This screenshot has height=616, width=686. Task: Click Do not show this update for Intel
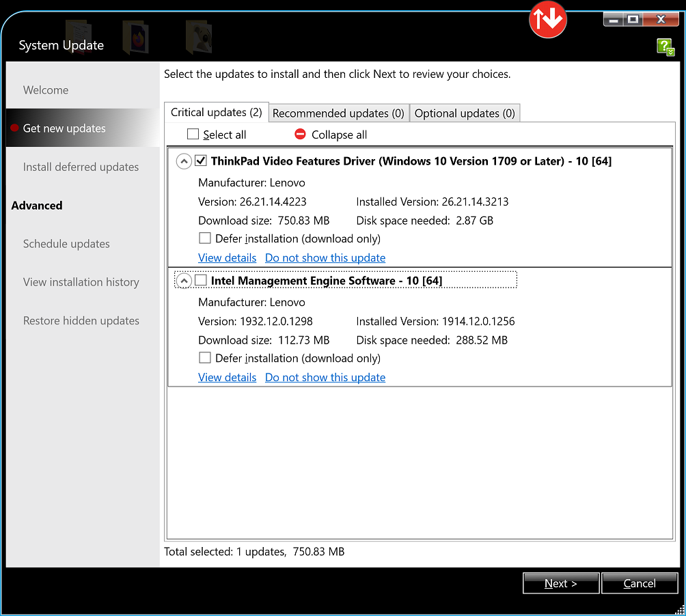325,377
